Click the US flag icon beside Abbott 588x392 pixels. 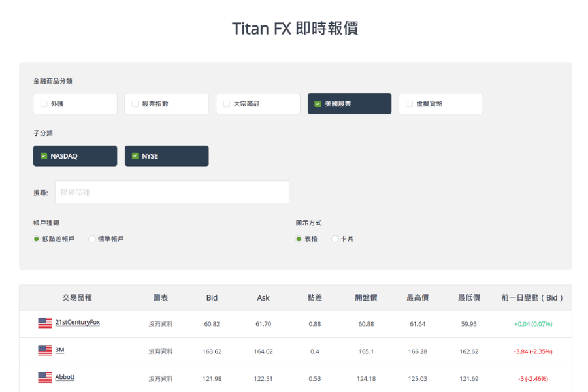(44, 377)
